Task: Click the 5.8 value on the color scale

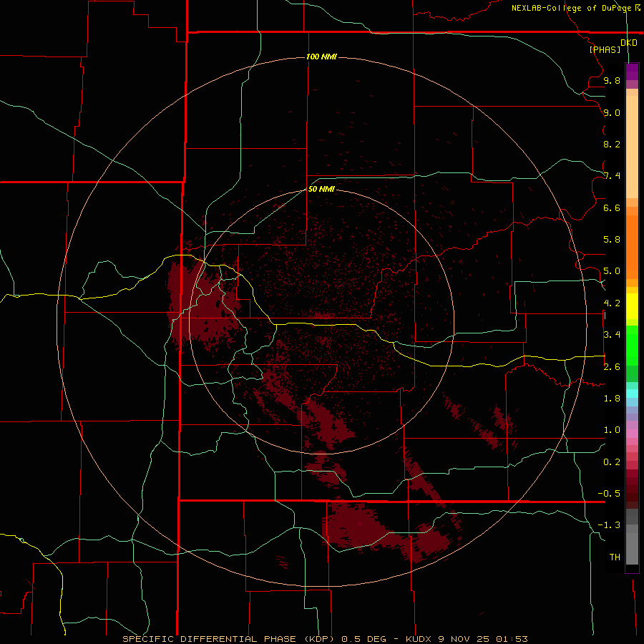Action: pyautogui.click(x=612, y=240)
